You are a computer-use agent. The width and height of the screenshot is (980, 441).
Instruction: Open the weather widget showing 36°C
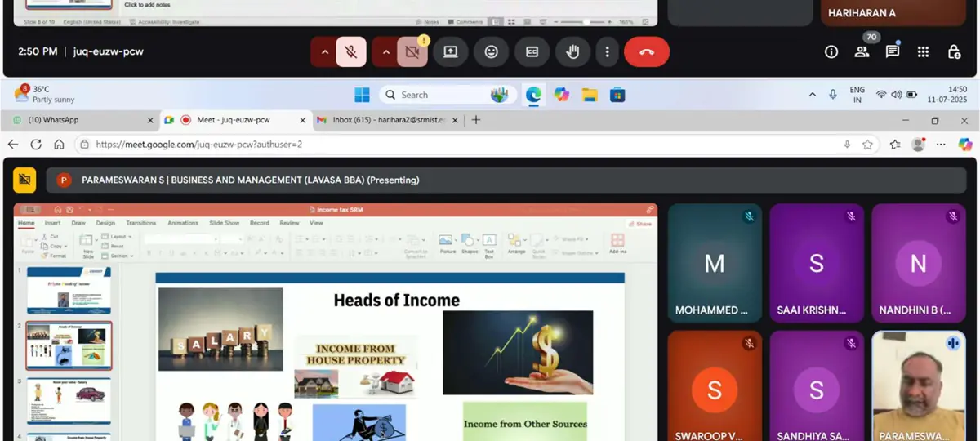pos(46,94)
